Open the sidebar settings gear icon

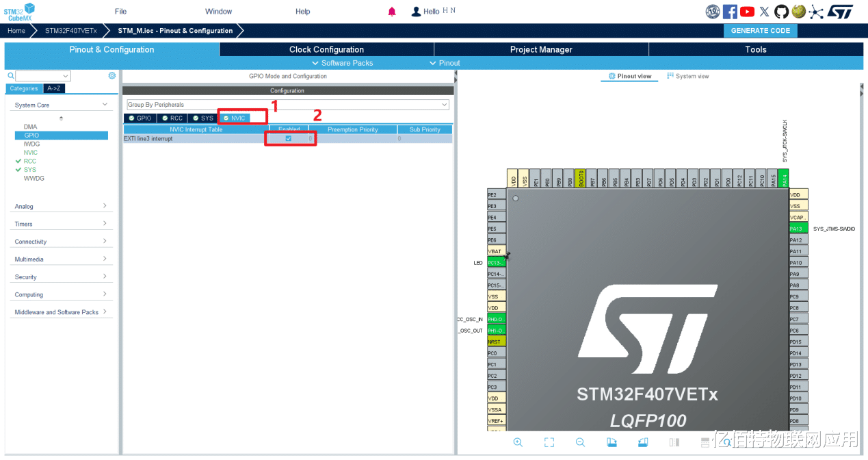coord(112,76)
